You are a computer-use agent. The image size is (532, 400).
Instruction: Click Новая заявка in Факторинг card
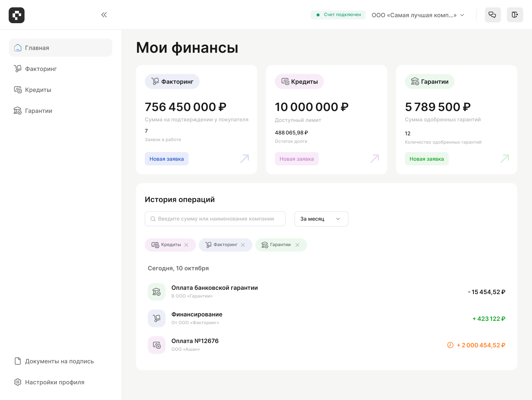(x=166, y=159)
